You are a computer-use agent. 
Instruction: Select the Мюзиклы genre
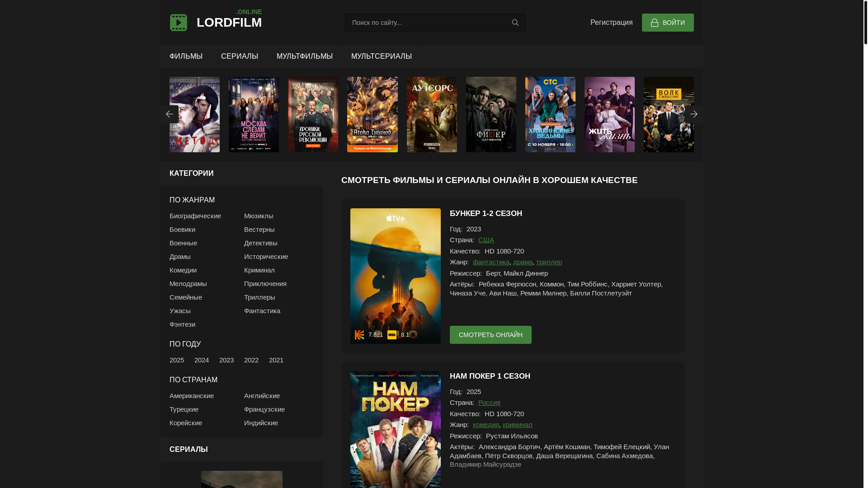(x=259, y=216)
